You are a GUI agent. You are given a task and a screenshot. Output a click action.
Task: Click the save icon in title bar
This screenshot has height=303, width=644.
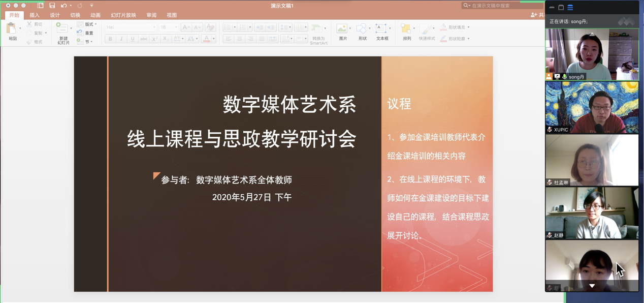[52, 6]
